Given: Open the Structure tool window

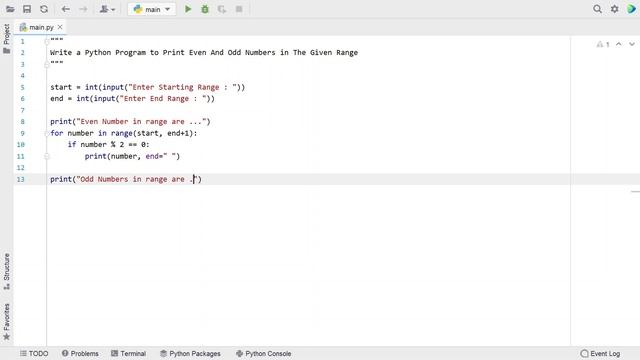Looking at the screenshot, I should coord(7,271).
